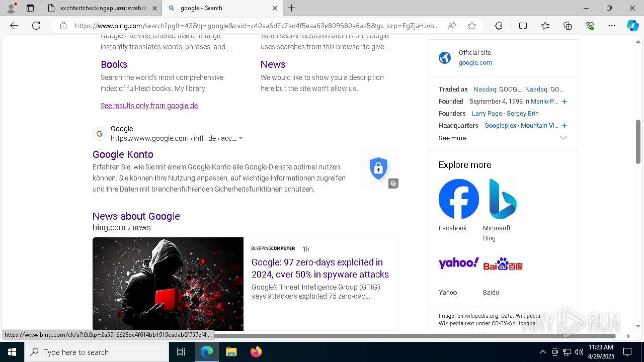Open the tab actions menu icon
This screenshot has height=362, width=644.
[30, 8]
